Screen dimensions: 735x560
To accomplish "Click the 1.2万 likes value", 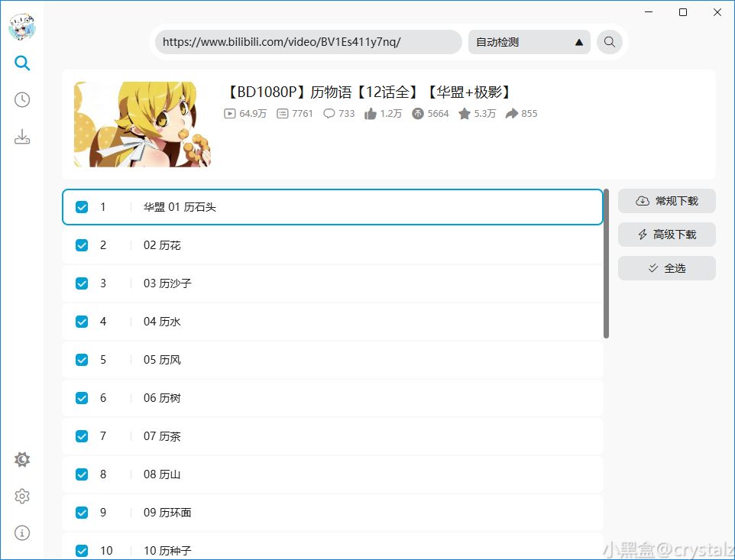I will pyautogui.click(x=391, y=113).
